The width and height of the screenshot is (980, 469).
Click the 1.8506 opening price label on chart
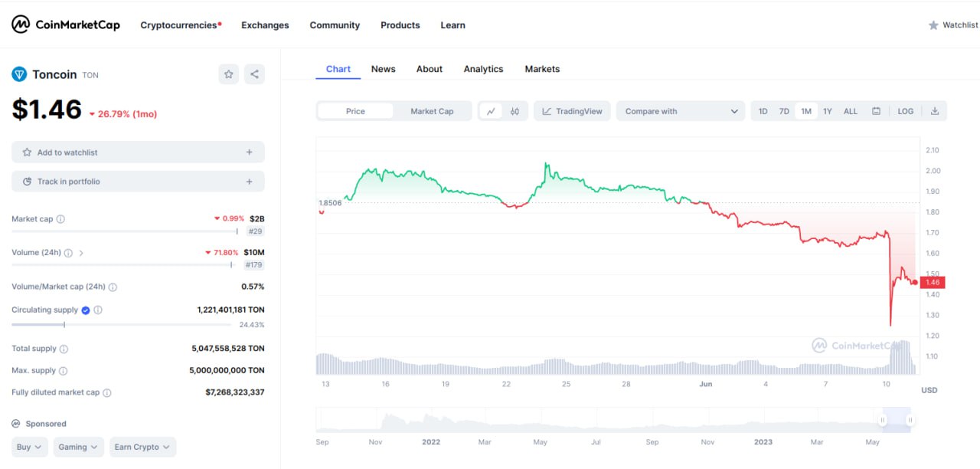click(x=330, y=203)
